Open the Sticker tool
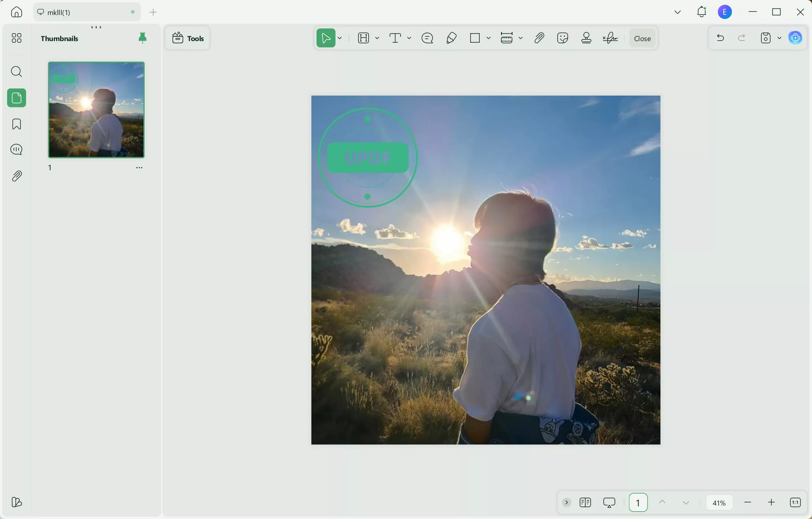 click(563, 38)
